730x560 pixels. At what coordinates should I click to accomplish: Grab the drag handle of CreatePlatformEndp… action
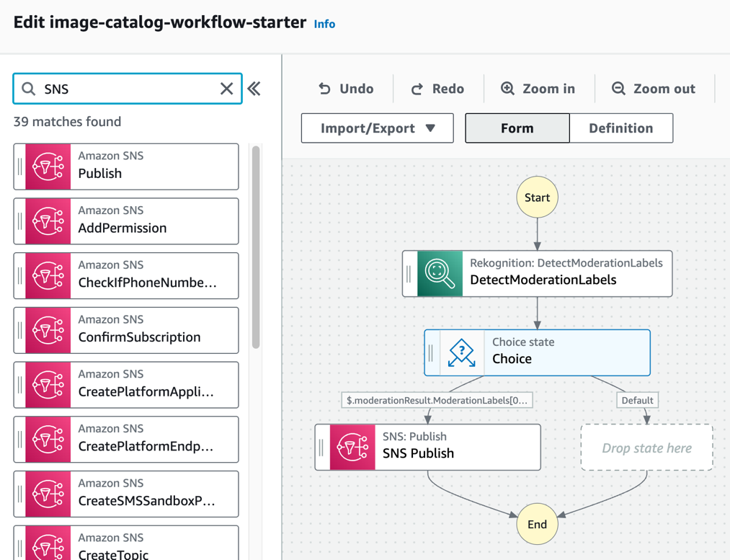[19, 440]
